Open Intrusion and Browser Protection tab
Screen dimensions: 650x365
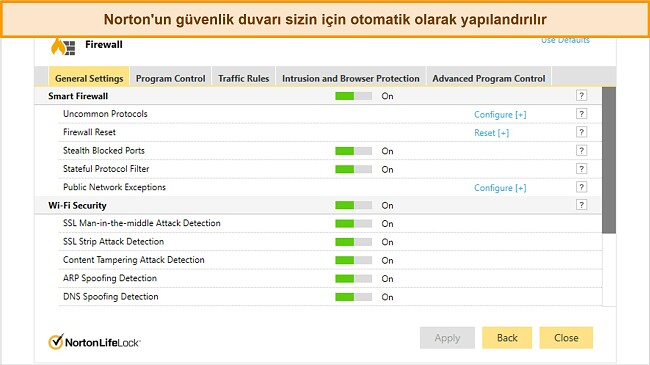pyautogui.click(x=351, y=78)
